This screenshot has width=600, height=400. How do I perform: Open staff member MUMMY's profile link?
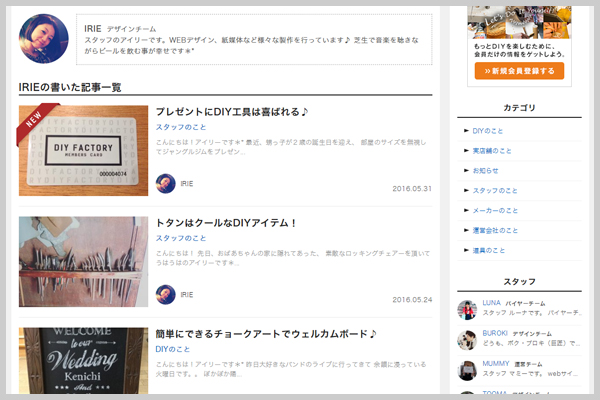click(496, 363)
